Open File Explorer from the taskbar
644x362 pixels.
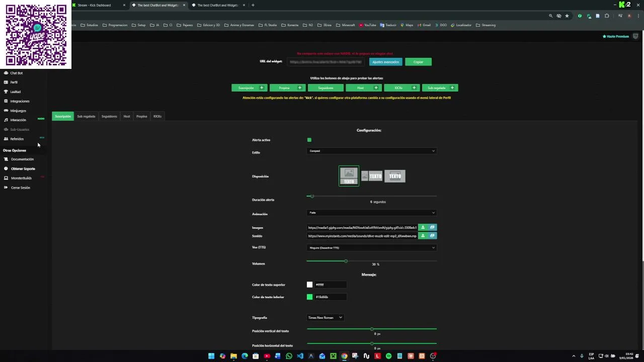[233, 356]
